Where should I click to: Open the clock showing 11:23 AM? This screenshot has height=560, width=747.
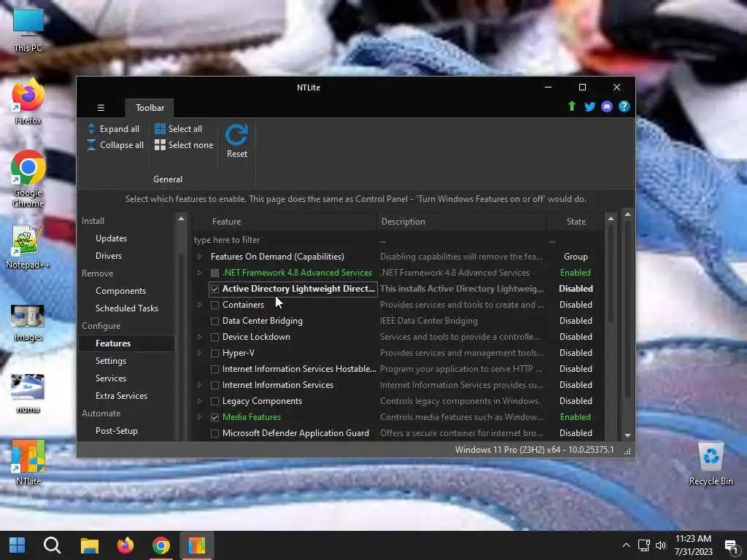(x=693, y=539)
